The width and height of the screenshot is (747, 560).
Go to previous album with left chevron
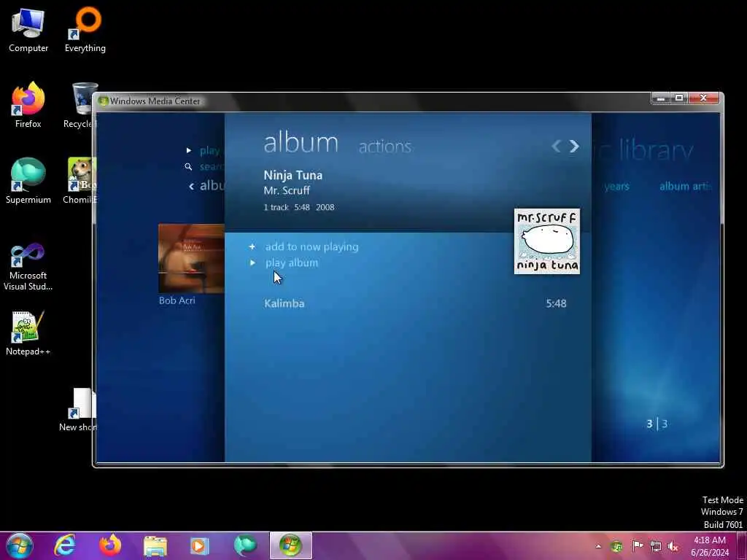click(555, 146)
